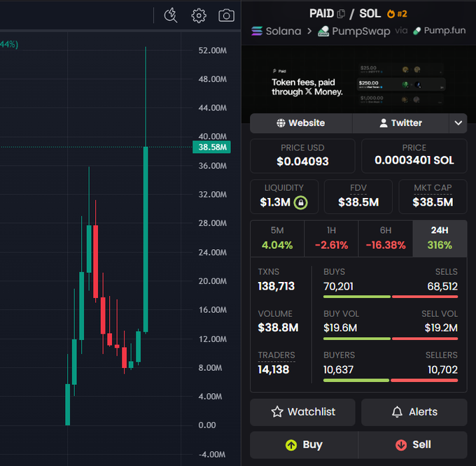
Task: Click the liquidity lock icon
Action: (x=300, y=202)
